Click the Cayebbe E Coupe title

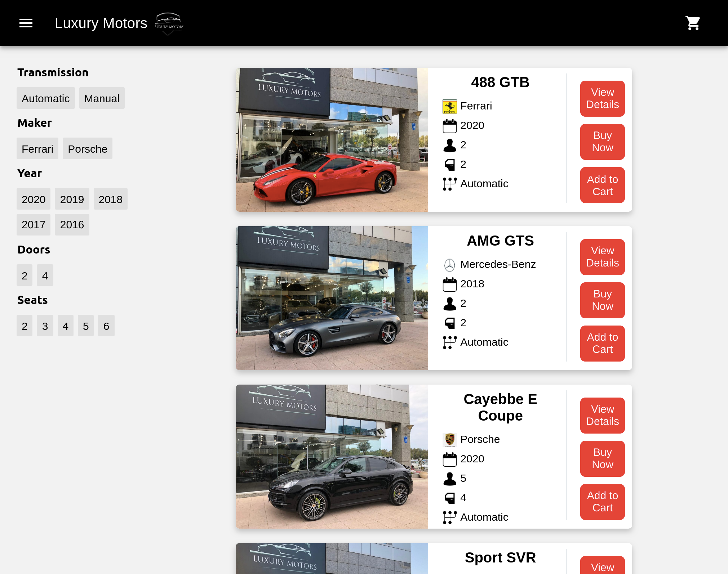tap(500, 408)
